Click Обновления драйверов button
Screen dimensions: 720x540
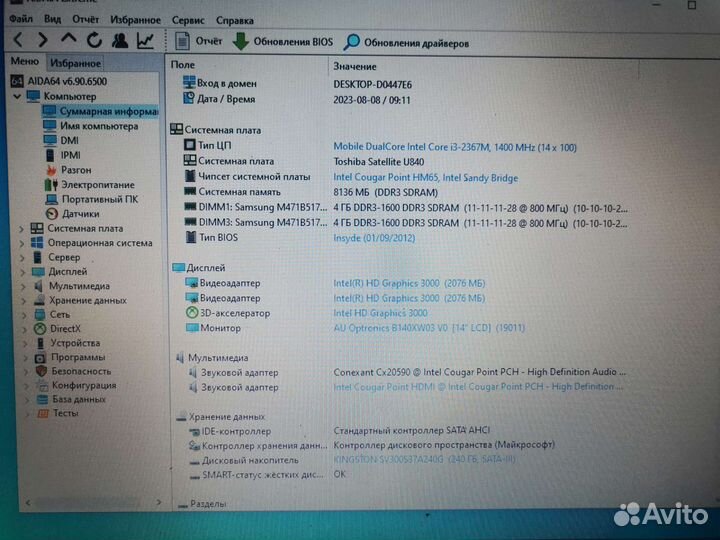[x=406, y=43]
